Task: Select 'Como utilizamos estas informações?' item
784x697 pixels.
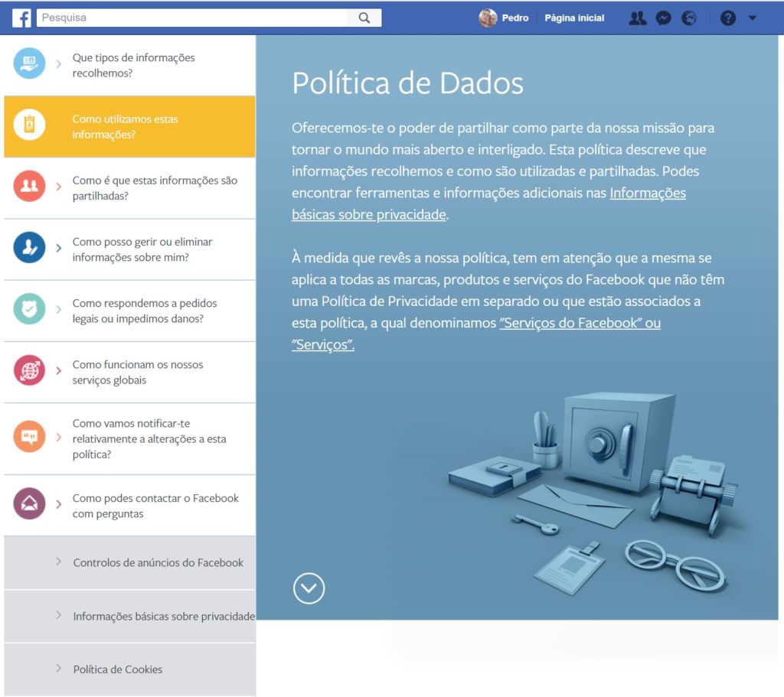Action: click(129, 126)
